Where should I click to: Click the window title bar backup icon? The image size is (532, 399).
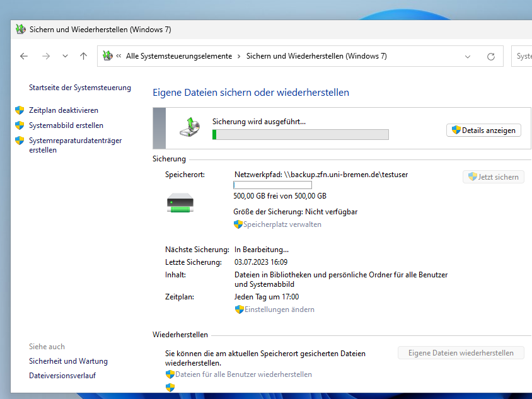pyautogui.click(x=21, y=30)
